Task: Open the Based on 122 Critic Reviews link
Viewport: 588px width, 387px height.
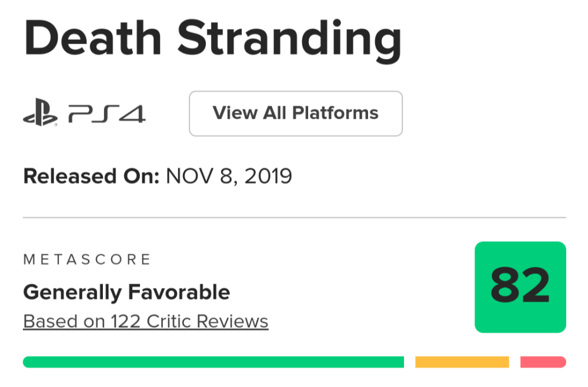Action: pyautogui.click(x=146, y=322)
